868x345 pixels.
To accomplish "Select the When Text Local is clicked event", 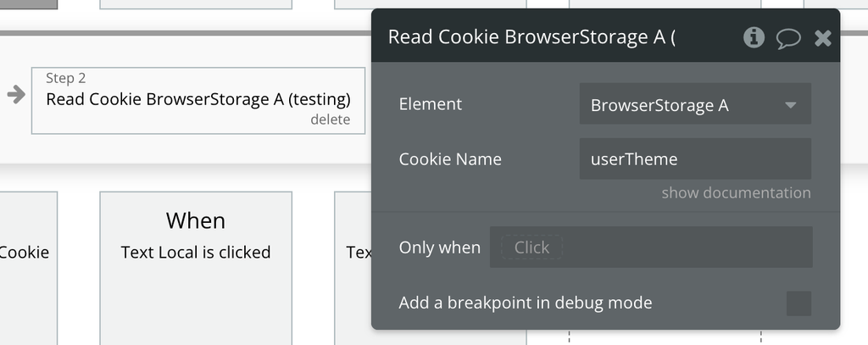I will (x=196, y=268).
